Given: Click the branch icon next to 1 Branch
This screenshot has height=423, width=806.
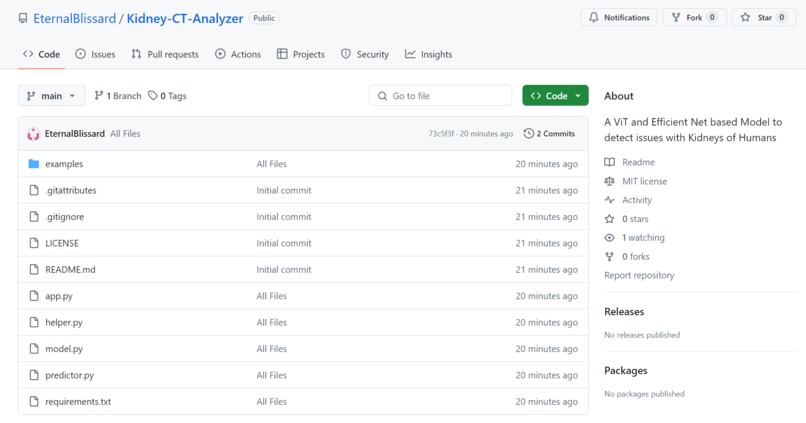Looking at the screenshot, I should pyautogui.click(x=99, y=96).
